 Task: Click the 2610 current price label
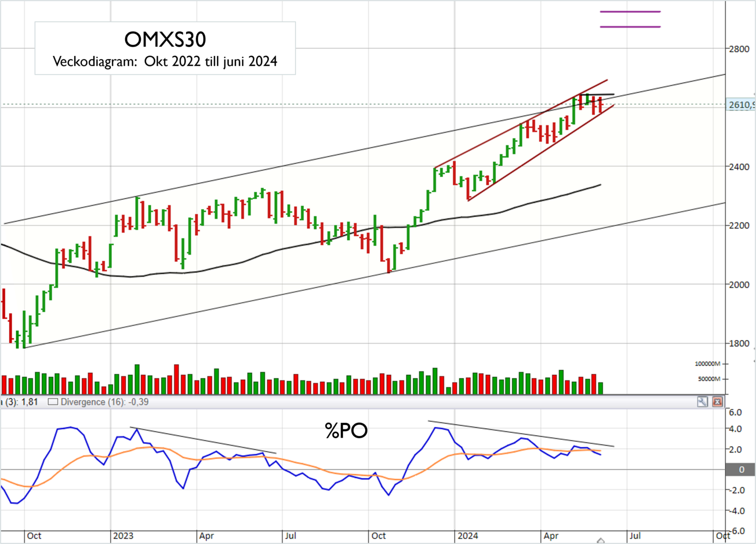[x=740, y=105]
